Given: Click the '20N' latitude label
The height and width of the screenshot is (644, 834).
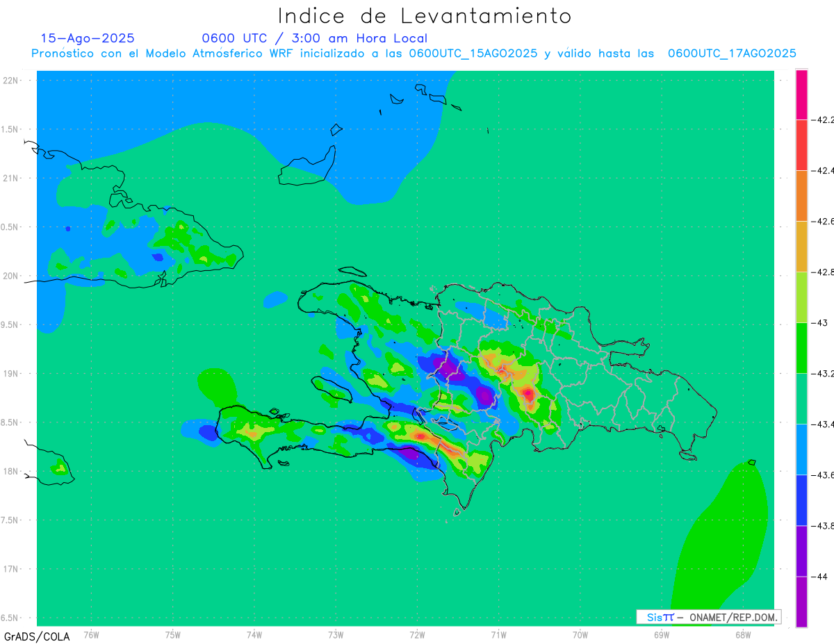Looking at the screenshot, I should [x=10, y=276].
